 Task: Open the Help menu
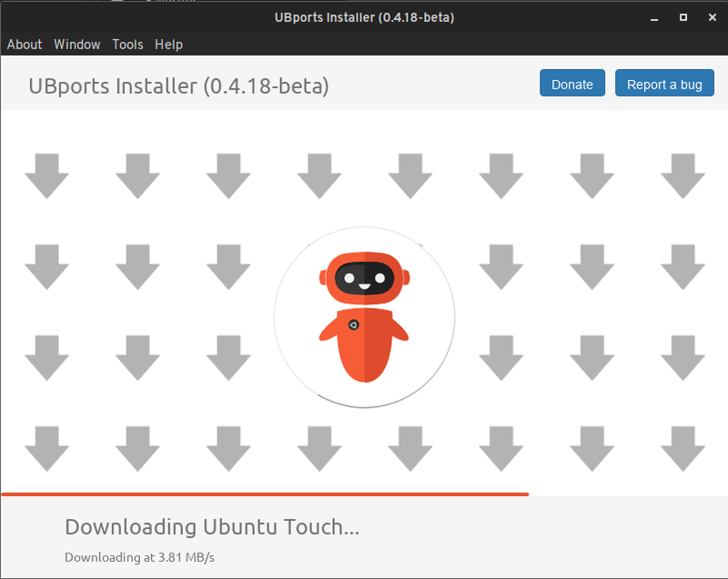168,45
